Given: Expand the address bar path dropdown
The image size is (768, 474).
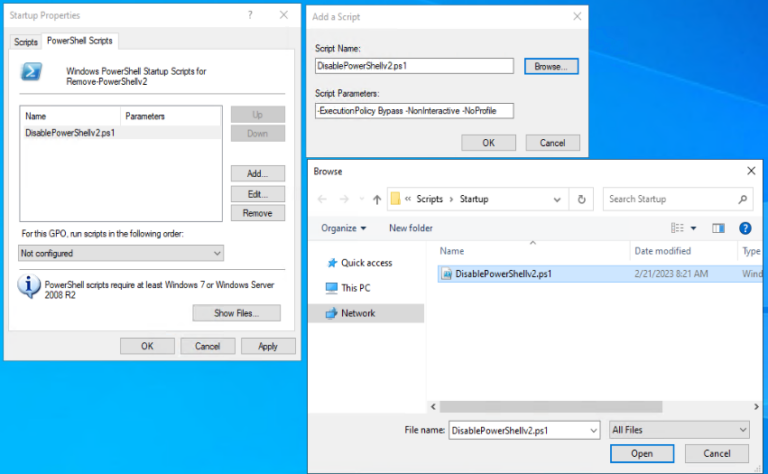Looking at the screenshot, I should click(557, 199).
